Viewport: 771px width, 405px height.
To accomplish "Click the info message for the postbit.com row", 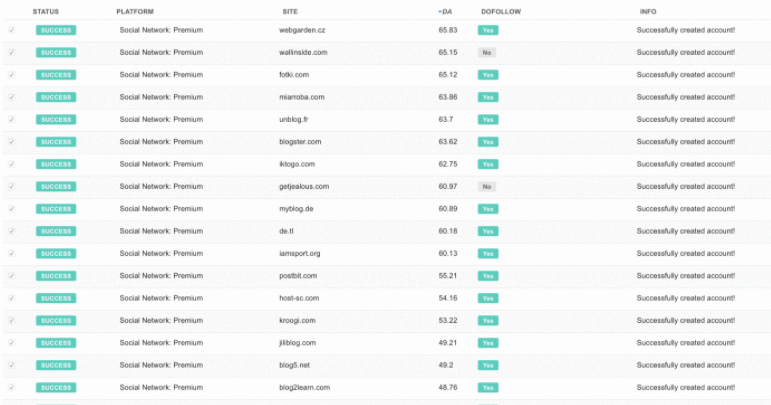I will 686,276.
